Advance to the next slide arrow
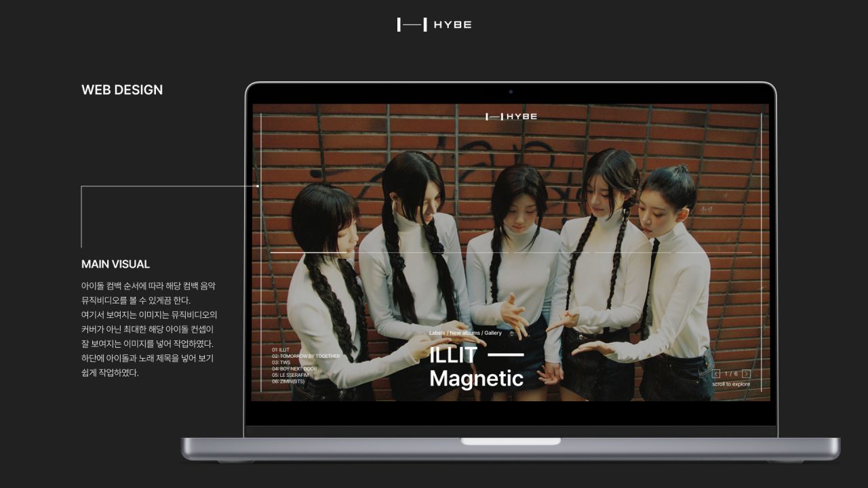This screenshot has width=868, height=488. coord(746,374)
